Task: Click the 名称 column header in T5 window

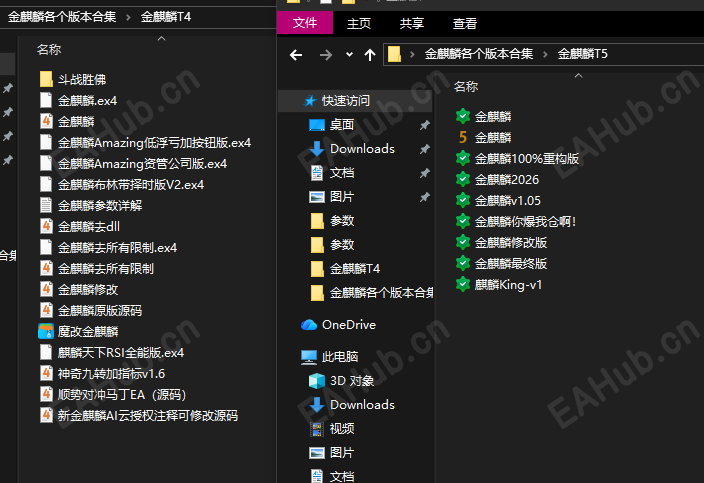Action: coord(466,87)
